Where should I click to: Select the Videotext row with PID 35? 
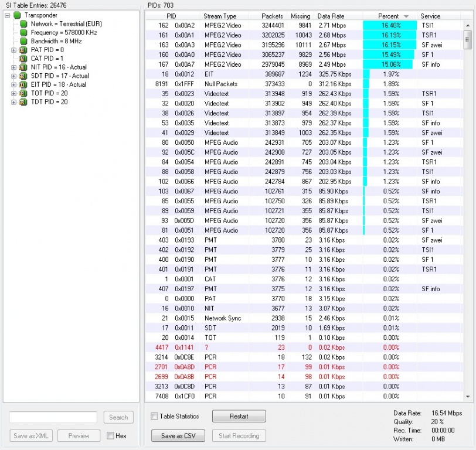(304, 94)
